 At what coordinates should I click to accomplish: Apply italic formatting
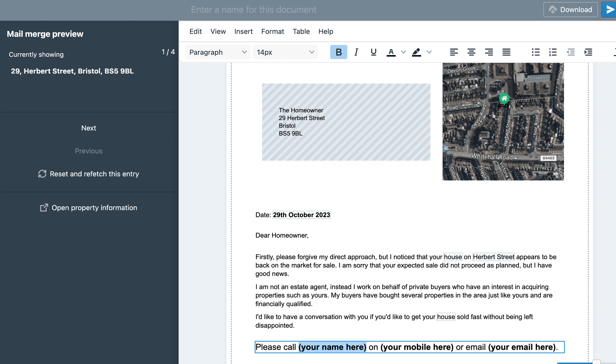tap(356, 52)
